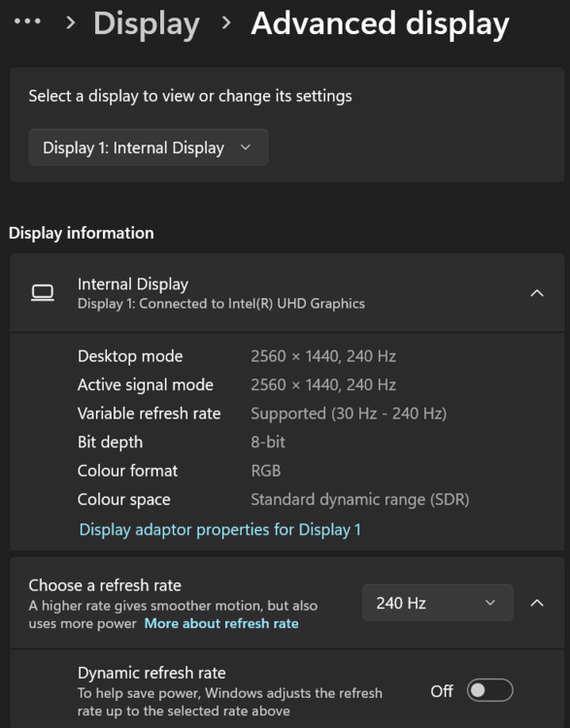570x728 pixels.
Task: Click the Variable refresh rate Supported value
Action: point(349,414)
